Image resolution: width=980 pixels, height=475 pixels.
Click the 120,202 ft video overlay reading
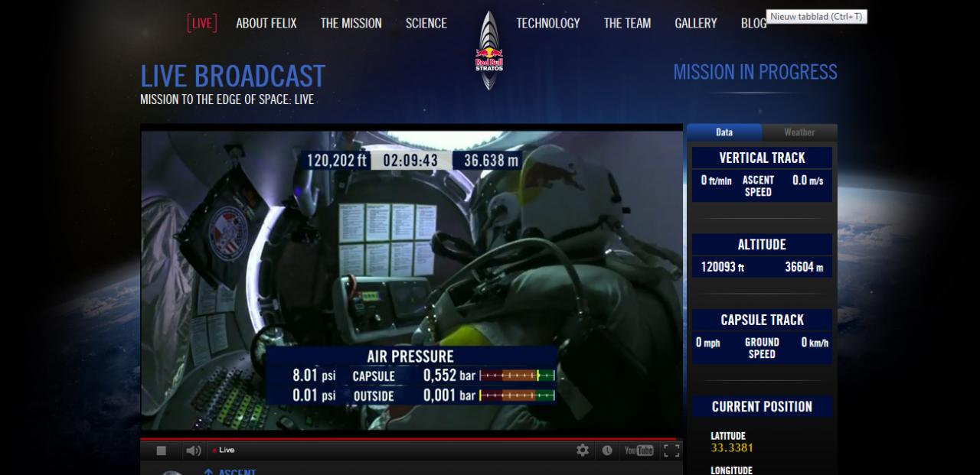pyautogui.click(x=337, y=161)
